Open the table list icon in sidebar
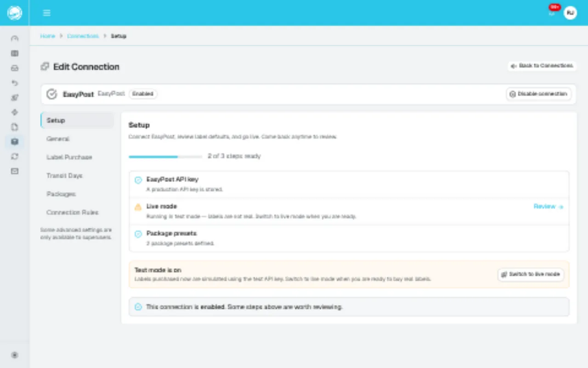588x368 pixels. (x=15, y=53)
